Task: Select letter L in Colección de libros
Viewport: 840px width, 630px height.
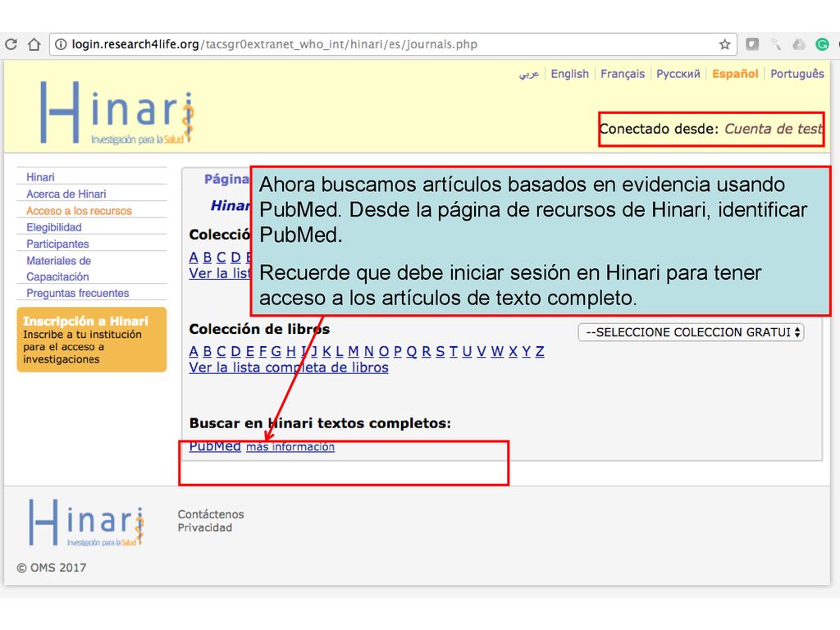Action: pyautogui.click(x=340, y=351)
